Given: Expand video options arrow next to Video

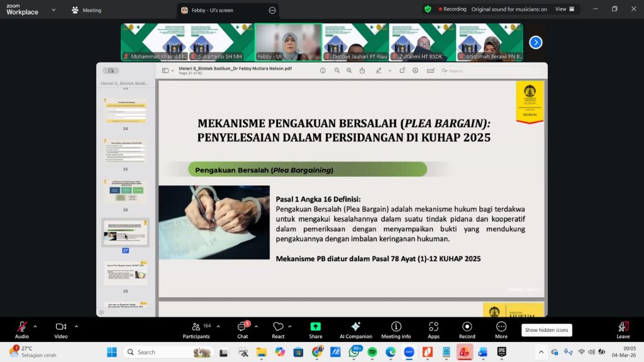Looking at the screenshot, I should (76, 326).
